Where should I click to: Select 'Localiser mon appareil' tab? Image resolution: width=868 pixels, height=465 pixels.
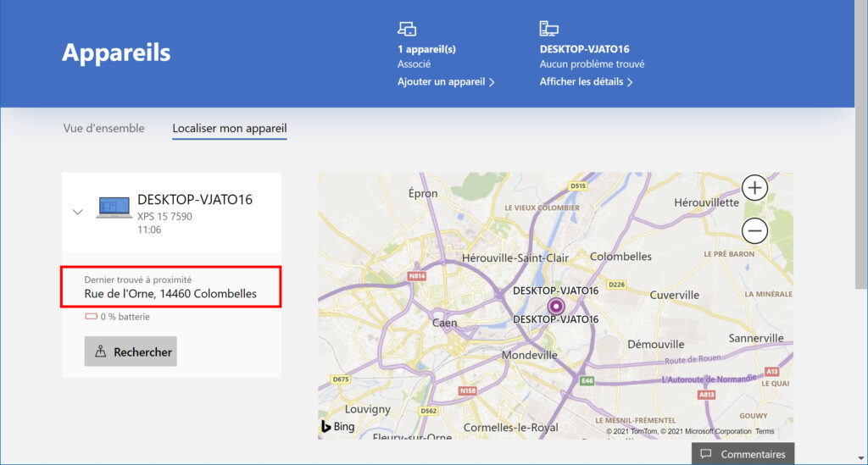pos(229,128)
